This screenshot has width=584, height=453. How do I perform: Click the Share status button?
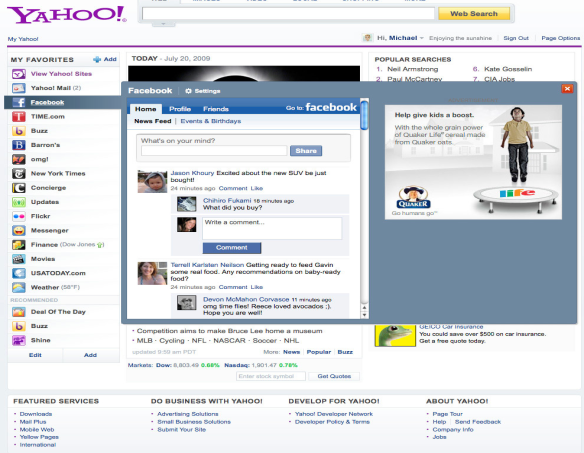point(306,151)
